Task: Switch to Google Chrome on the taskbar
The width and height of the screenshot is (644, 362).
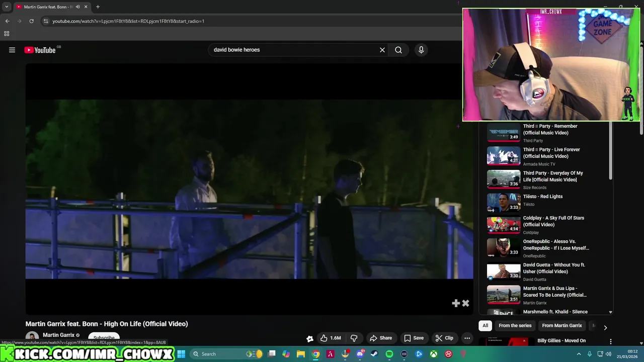Action: click(315, 354)
